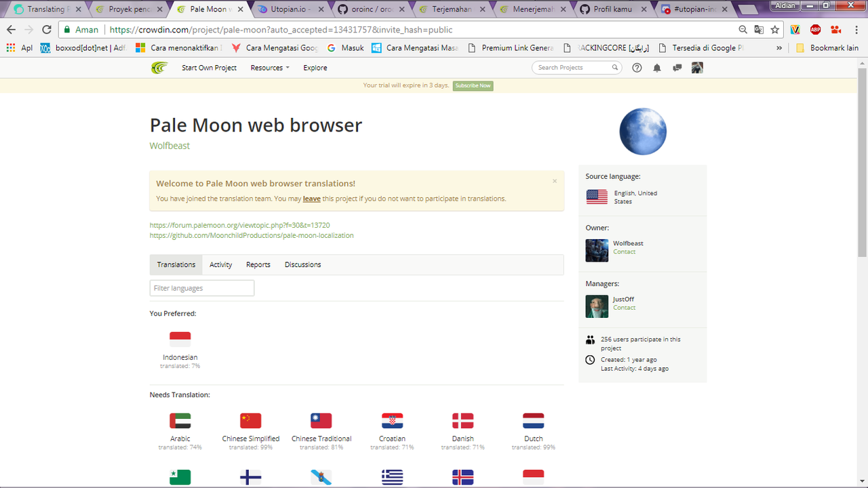The height and width of the screenshot is (488, 868).
Task: Select the Chinese Simplified flag
Action: click(x=251, y=420)
